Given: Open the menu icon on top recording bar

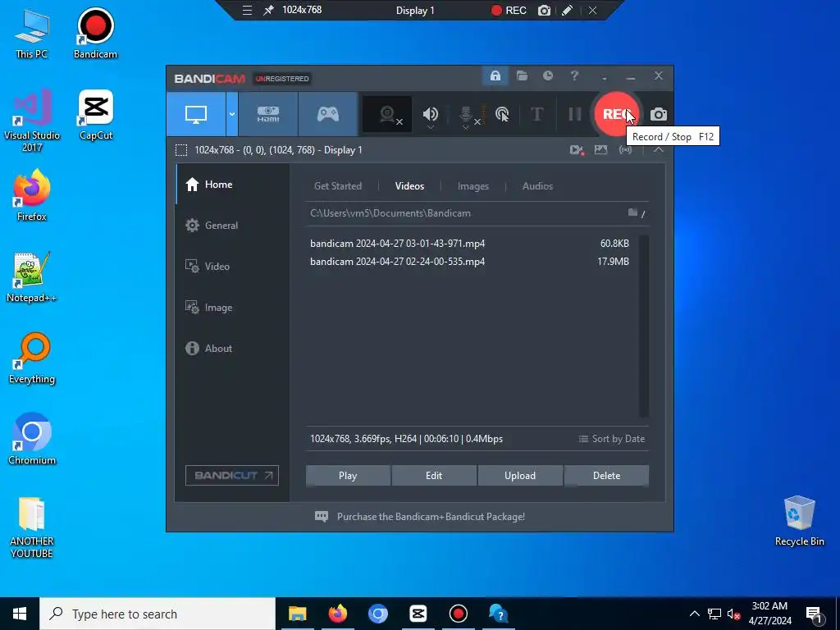Looking at the screenshot, I should [x=246, y=10].
